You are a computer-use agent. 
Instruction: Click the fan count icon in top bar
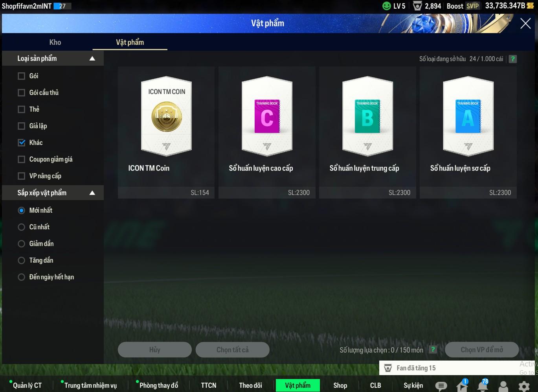click(417, 6)
